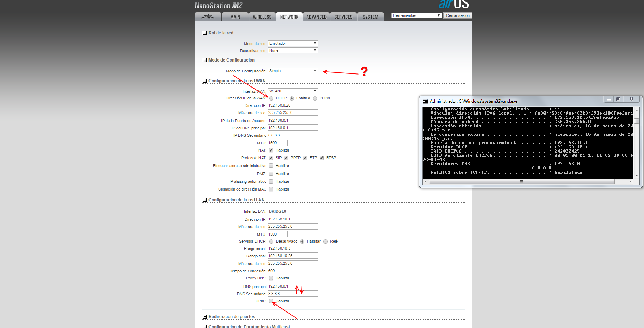
Task: Expand Redirección de puertos section
Action: 205,317
